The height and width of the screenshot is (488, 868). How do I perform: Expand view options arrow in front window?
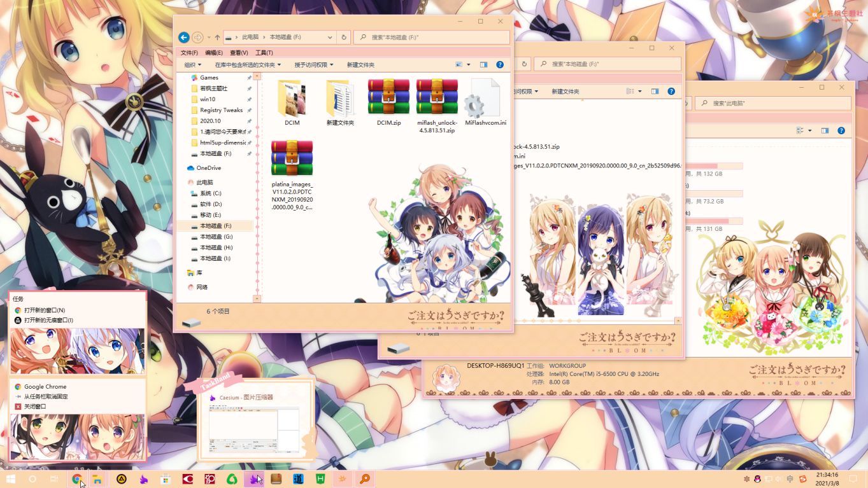point(469,65)
